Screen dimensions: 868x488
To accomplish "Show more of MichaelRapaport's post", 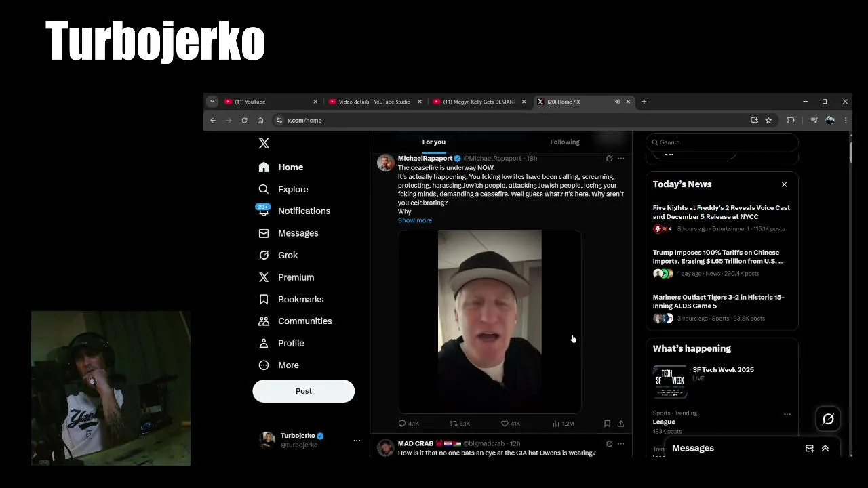I will click(x=415, y=220).
